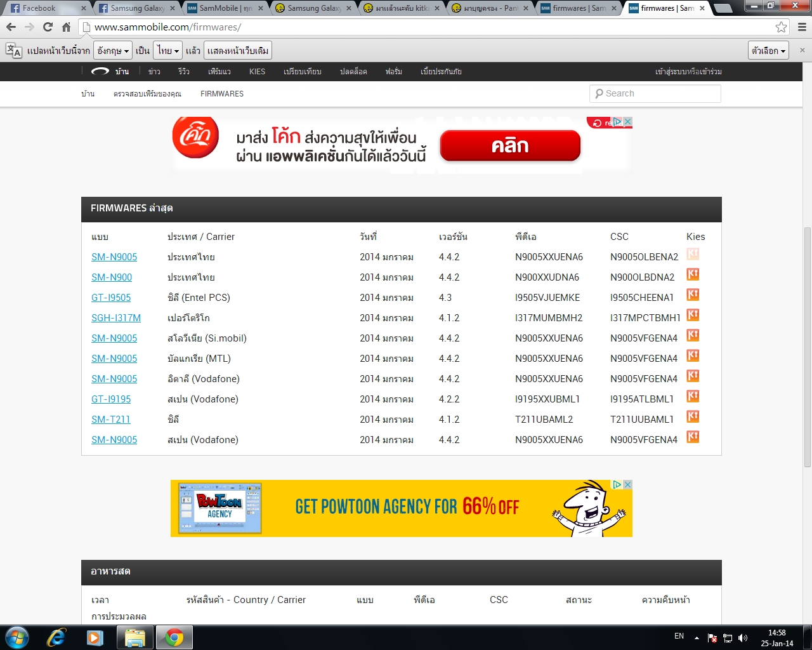This screenshot has height=650, width=812.
Task: Reload the page with refresh icon
Action: (x=48, y=27)
